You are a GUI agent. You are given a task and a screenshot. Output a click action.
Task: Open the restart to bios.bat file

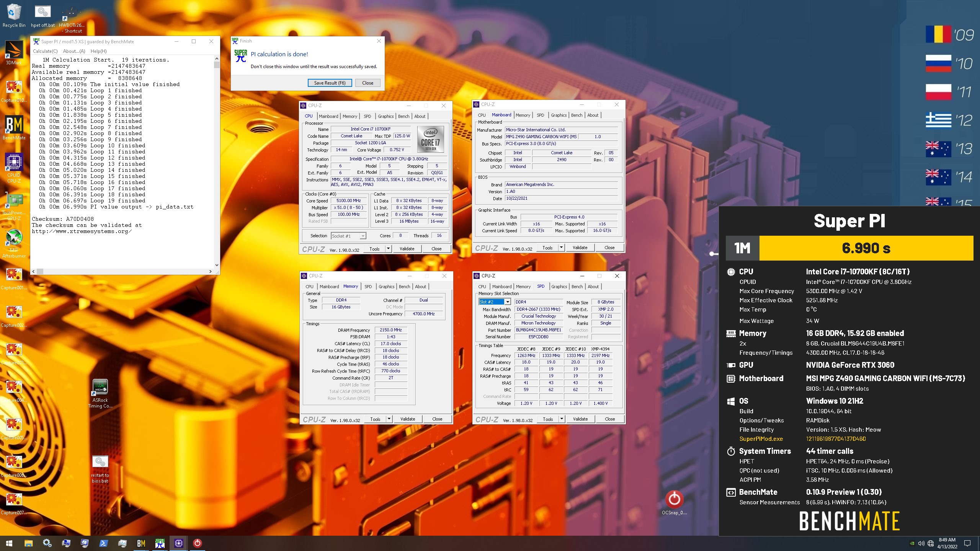tap(100, 469)
